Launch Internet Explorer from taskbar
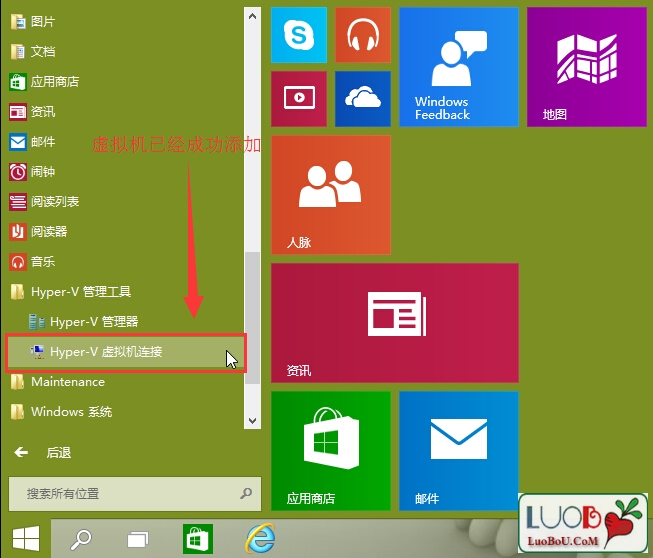This screenshot has height=558, width=653. coord(261,538)
